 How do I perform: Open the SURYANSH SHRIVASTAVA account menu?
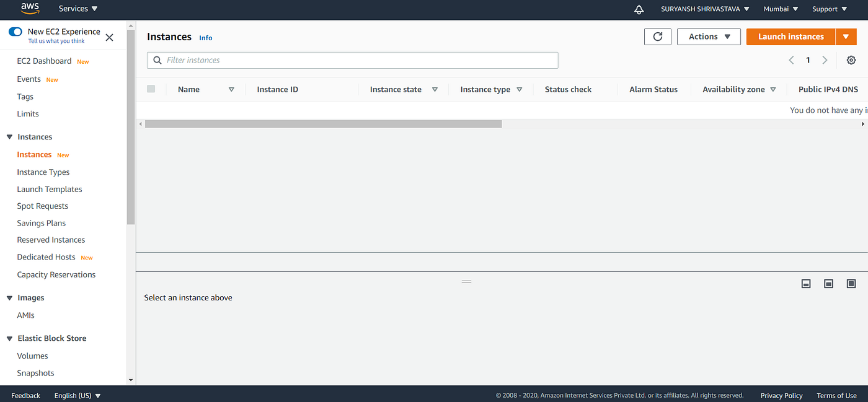coord(705,9)
